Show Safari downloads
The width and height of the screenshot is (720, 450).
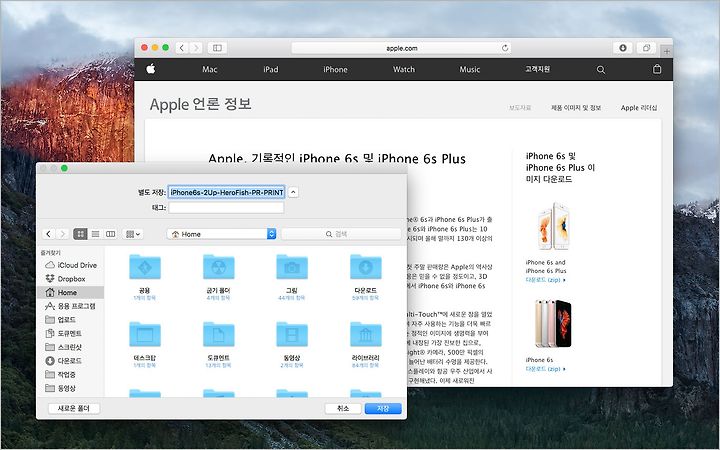pyautogui.click(x=623, y=48)
